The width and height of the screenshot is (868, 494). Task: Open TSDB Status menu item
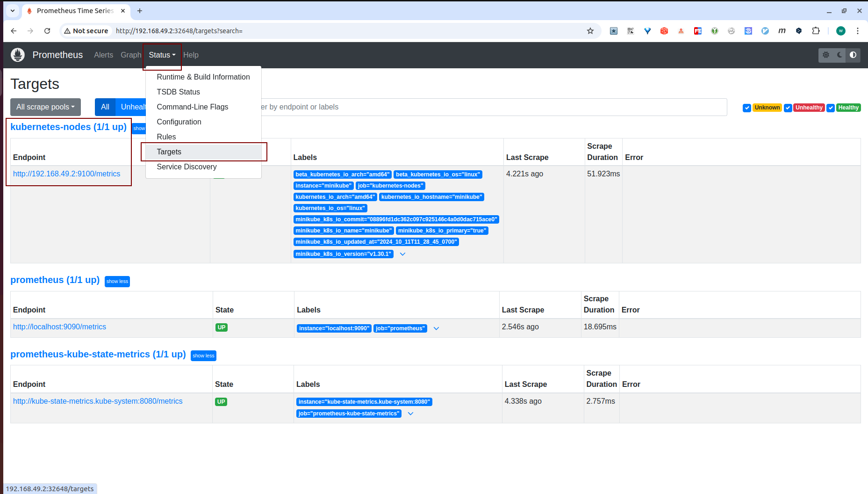203,92
